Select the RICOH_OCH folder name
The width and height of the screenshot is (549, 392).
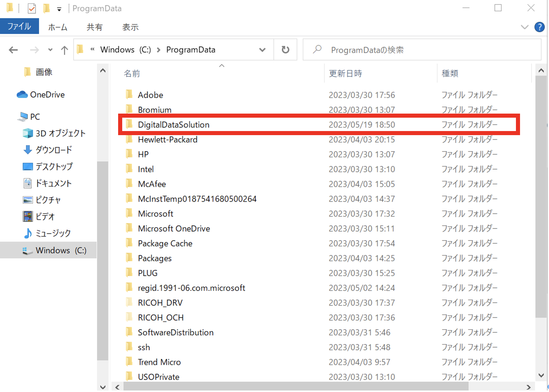(x=161, y=318)
